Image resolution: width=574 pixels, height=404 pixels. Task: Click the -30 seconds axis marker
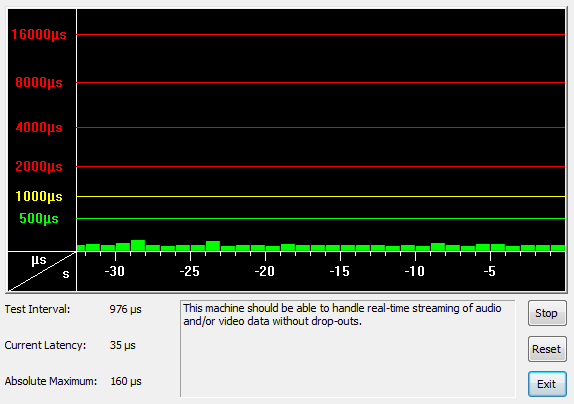click(115, 272)
